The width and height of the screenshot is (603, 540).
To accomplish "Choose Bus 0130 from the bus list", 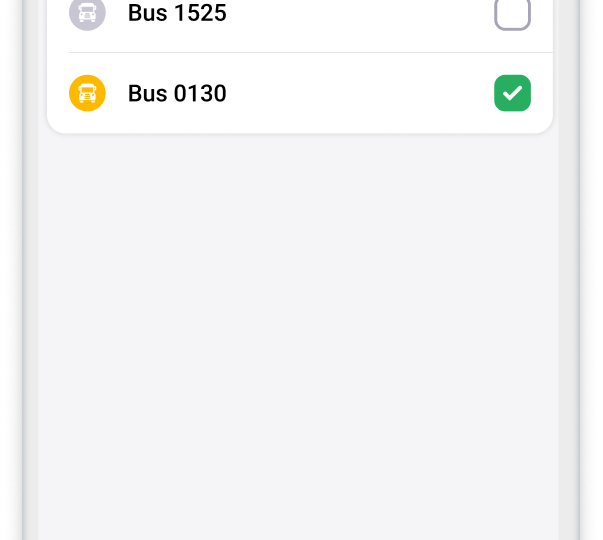I will (300, 93).
